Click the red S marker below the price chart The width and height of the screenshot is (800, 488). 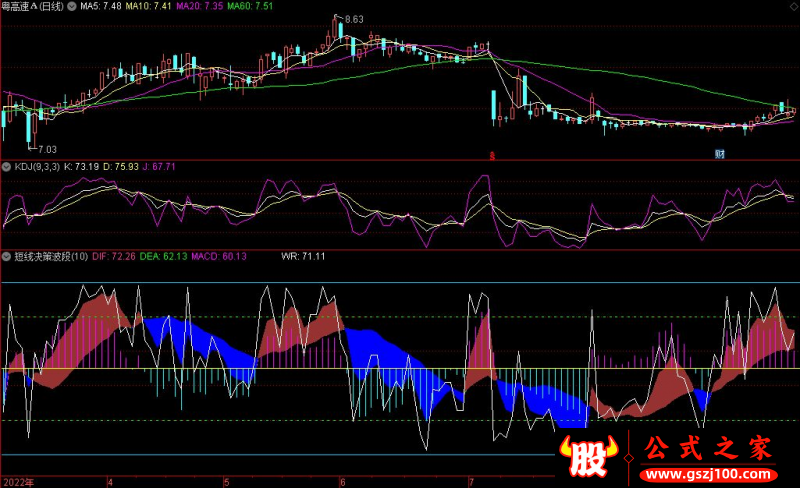click(x=491, y=155)
